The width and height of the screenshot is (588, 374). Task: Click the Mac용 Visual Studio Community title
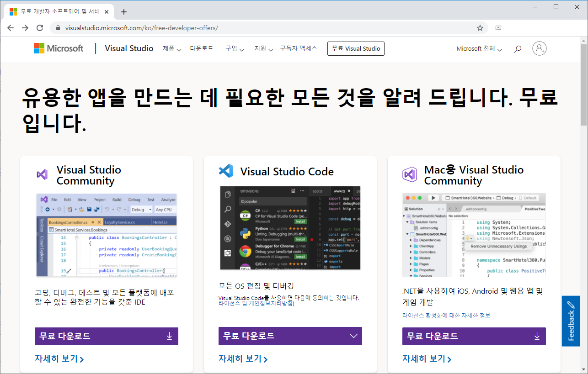(474, 175)
